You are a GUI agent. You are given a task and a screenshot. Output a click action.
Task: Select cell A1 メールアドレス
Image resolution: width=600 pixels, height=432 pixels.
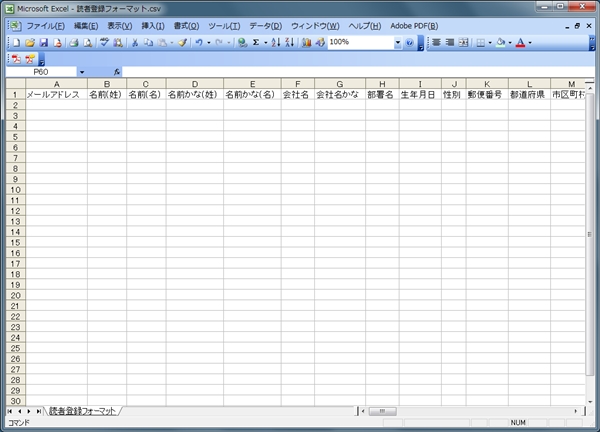(x=56, y=95)
